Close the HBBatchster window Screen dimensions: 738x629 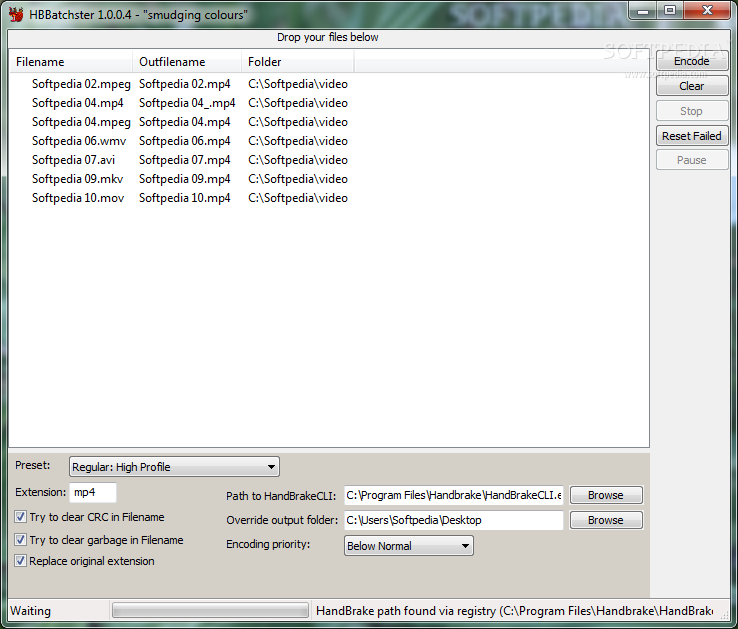click(x=707, y=10)
